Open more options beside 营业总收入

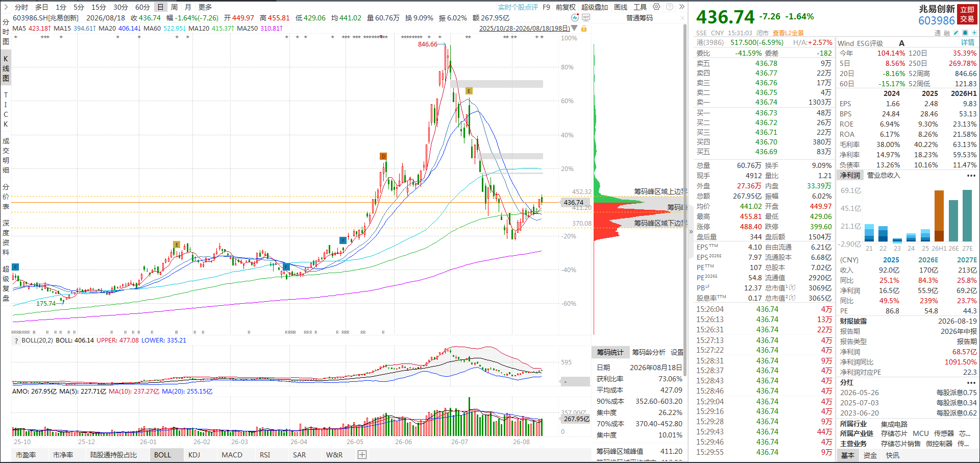pos(971,175)
